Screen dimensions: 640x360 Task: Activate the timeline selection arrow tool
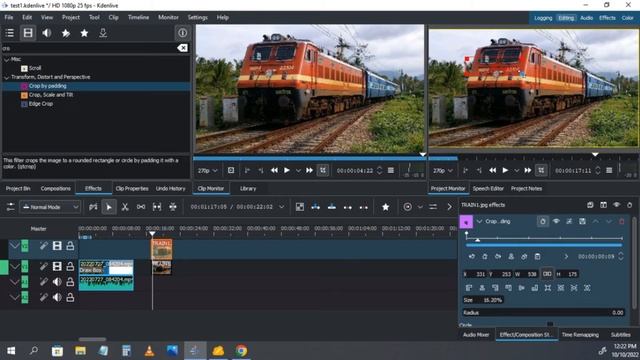click(x=109, y=207)
